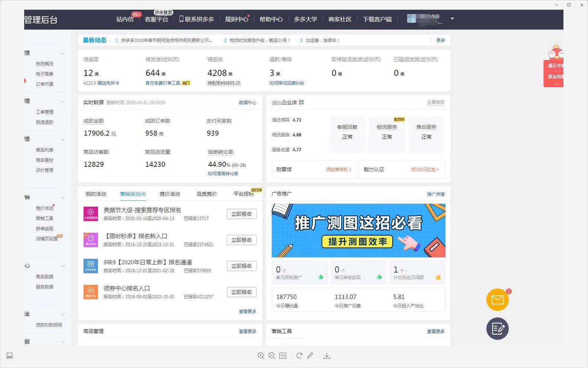
Task: Open 电子面单 in sidebar
Action: (45, 74)
